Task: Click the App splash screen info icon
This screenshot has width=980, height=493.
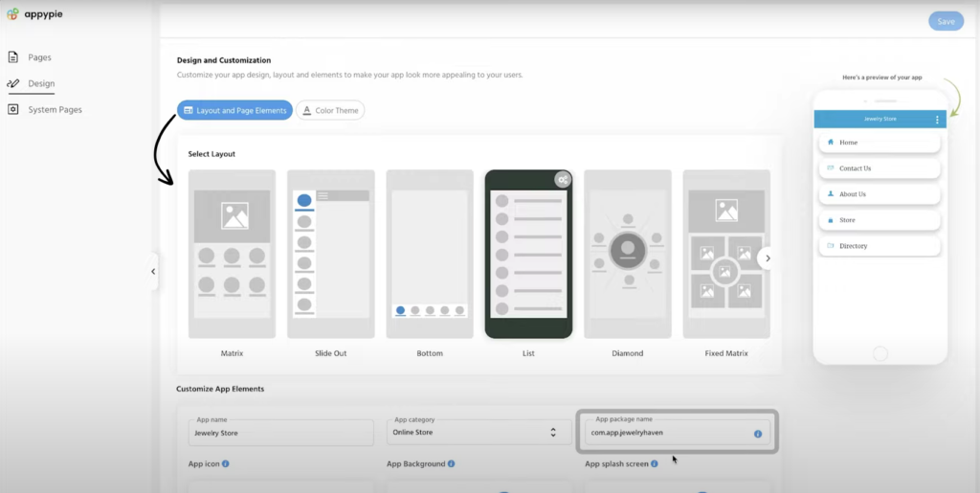Action: [654, 464]
